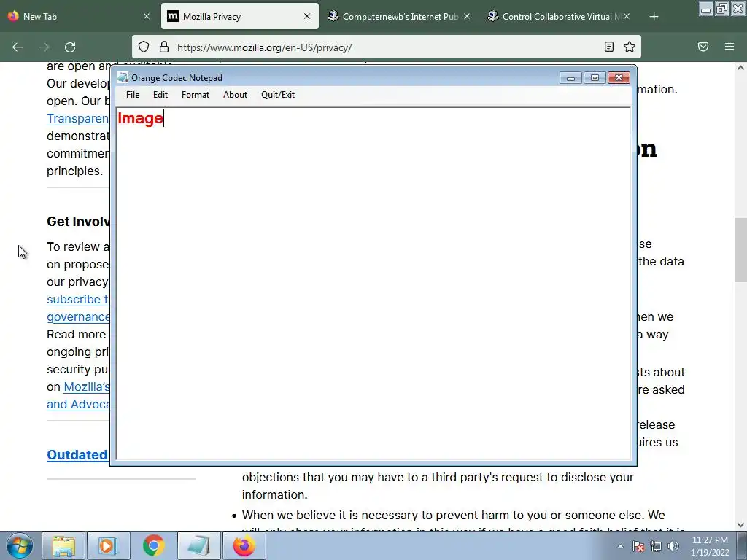Screen dimensions: 747x560
Task: Open Google Chrome from the taskbar
Action: tap(153, 545)
